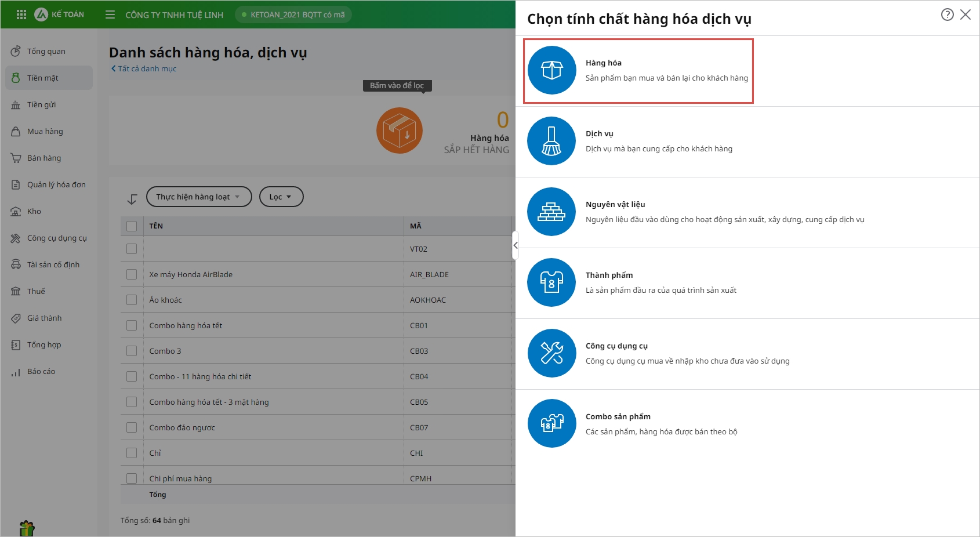This screenshot has width=980, height=537.
Task: Tick the checkbox for Áo khoác
Action: pyautogui.click(x=132, y=300)
